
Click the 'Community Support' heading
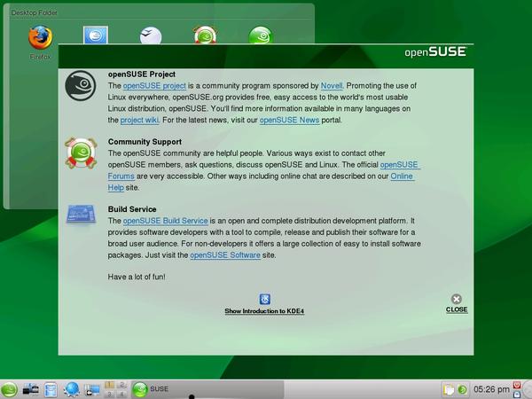tap(145, 142)
